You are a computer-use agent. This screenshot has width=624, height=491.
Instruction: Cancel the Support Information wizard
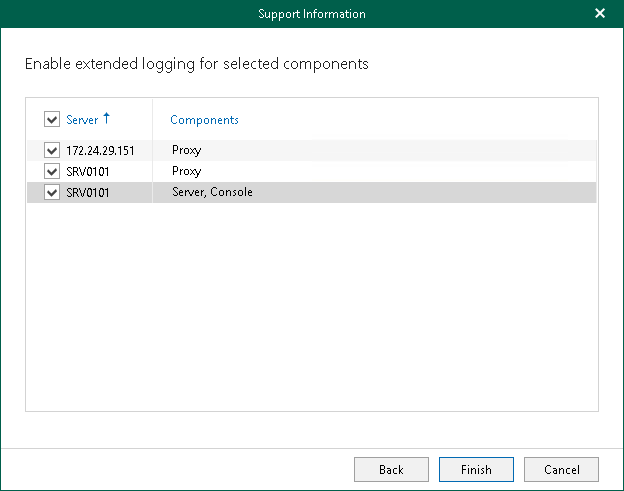pyautogui.click(x=561, y=469)
